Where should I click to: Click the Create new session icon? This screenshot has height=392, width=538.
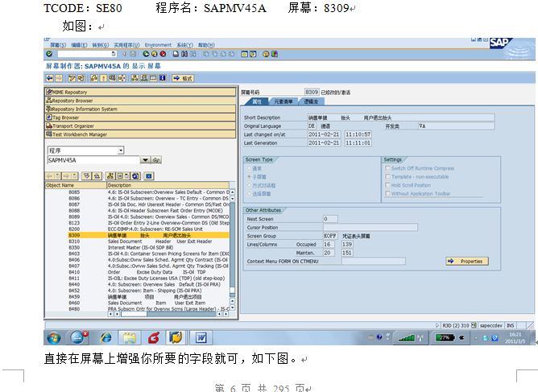point(244,54)
